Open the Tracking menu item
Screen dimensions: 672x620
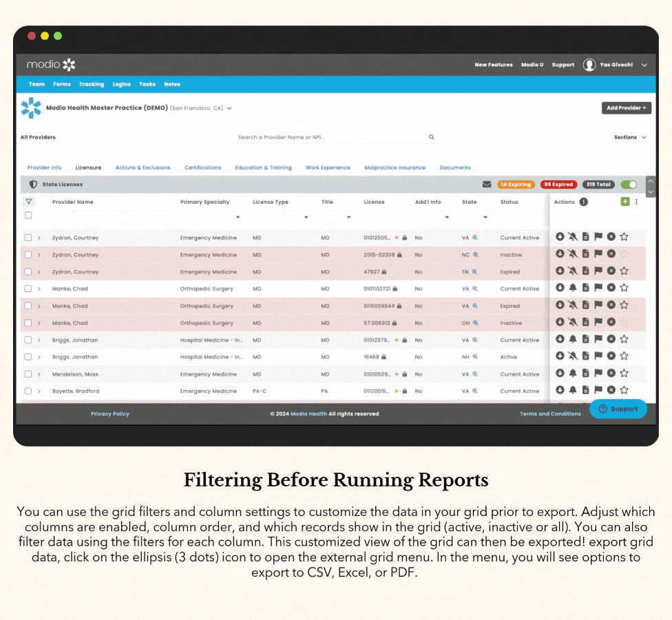(92, 85)
